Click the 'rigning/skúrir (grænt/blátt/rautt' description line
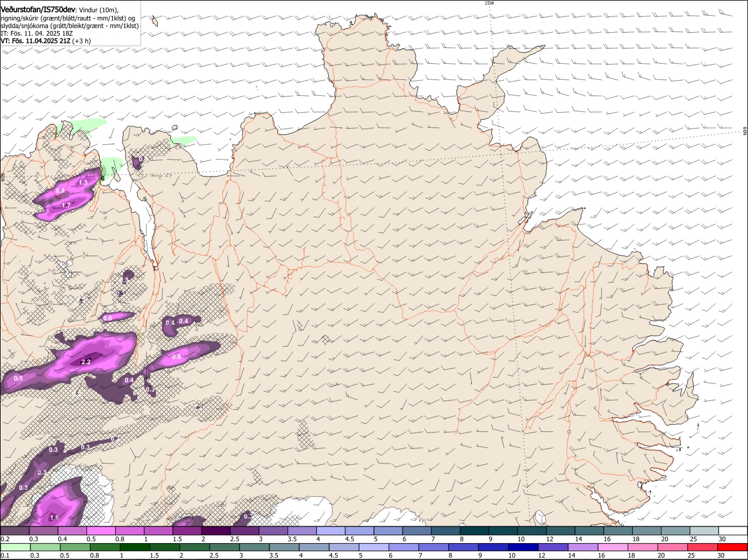The height and width of the screenshot is (560, 748). tap(68, 18)
